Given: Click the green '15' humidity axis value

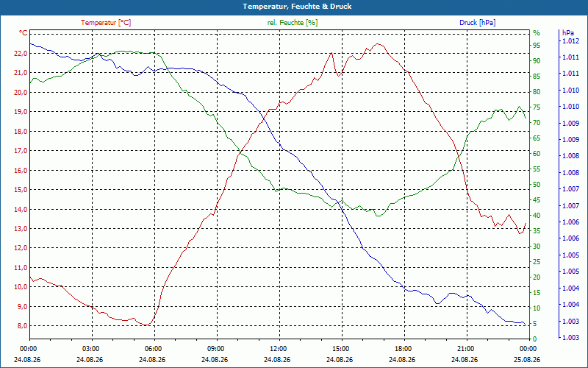Looking at the screenshot, I should pyautogui.click(x=537, y=292).
